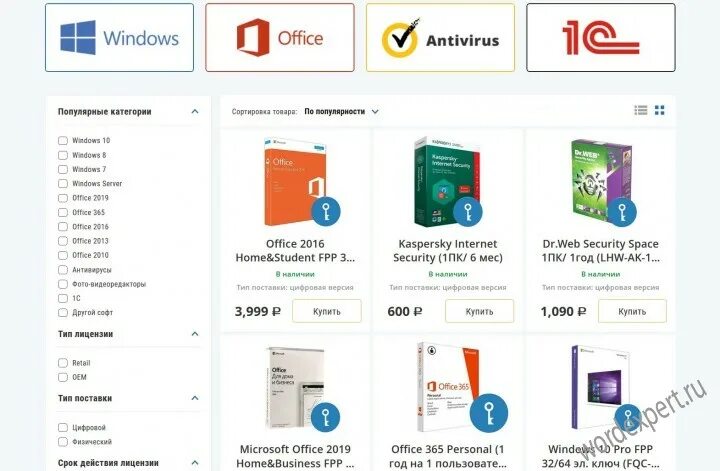Screen dimensions: 720x471
Task: Enable the Office 365 filter checkbox
Action: (x=63, y=213)
